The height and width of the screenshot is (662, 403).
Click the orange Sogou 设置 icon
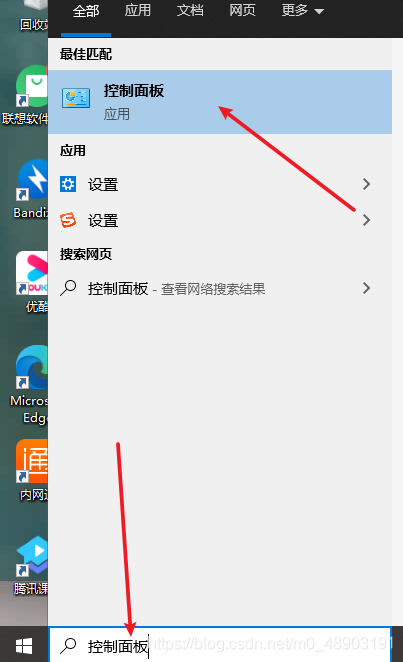tap(68, 220)
